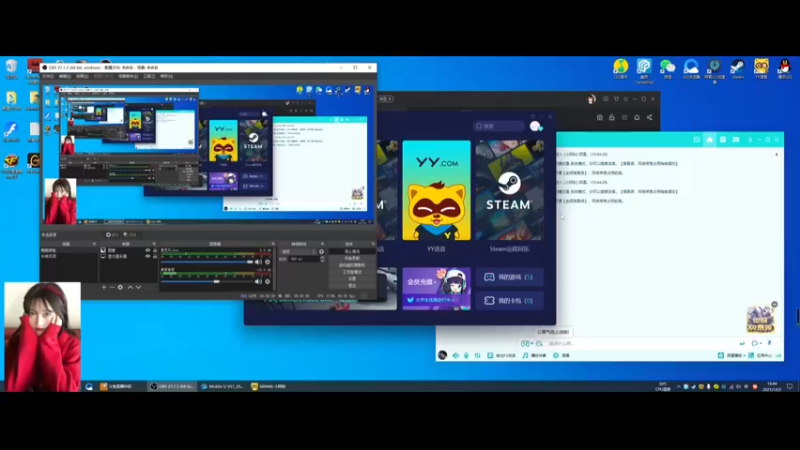Move selected source up arrow
This screenshot has height=450, width=800.
130,287
